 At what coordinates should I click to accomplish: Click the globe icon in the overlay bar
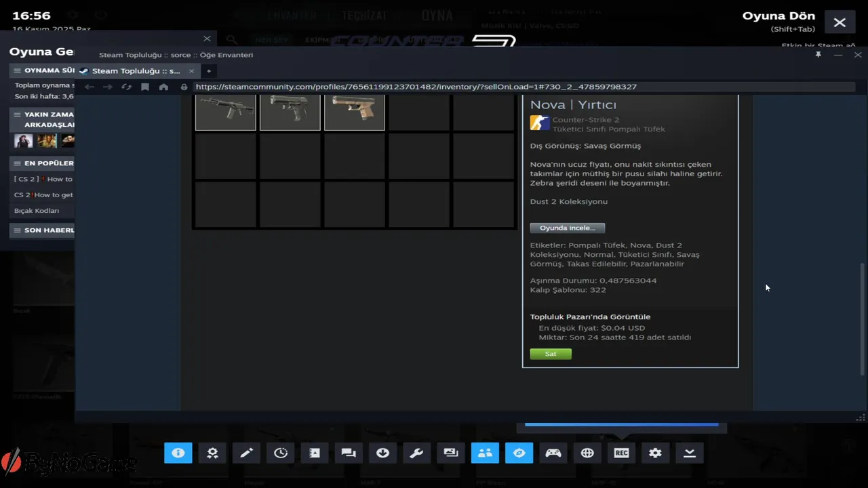tap(587, 453)
